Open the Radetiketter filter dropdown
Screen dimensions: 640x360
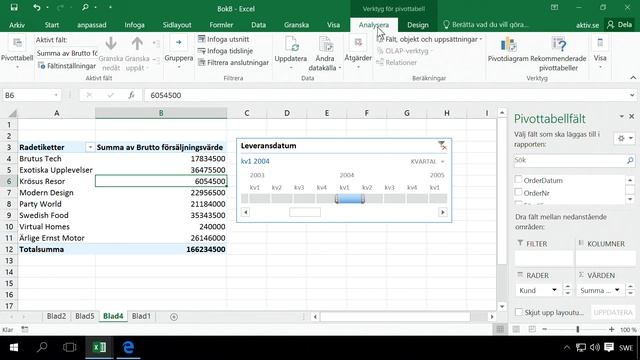[x=90, y=147]
